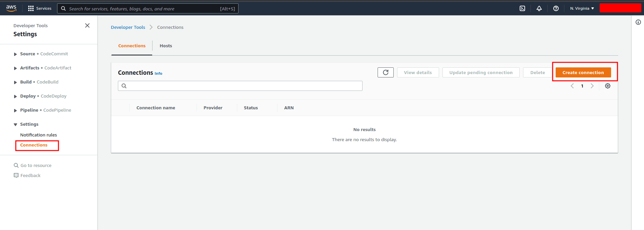
Task: Click the Connections breadcrumb text
Action: click(x=170, y=27)
